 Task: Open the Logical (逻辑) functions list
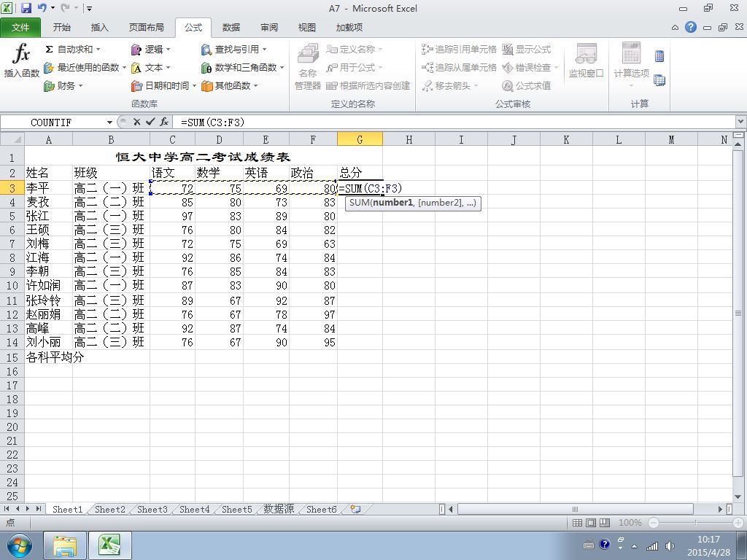tap(150, 50)
